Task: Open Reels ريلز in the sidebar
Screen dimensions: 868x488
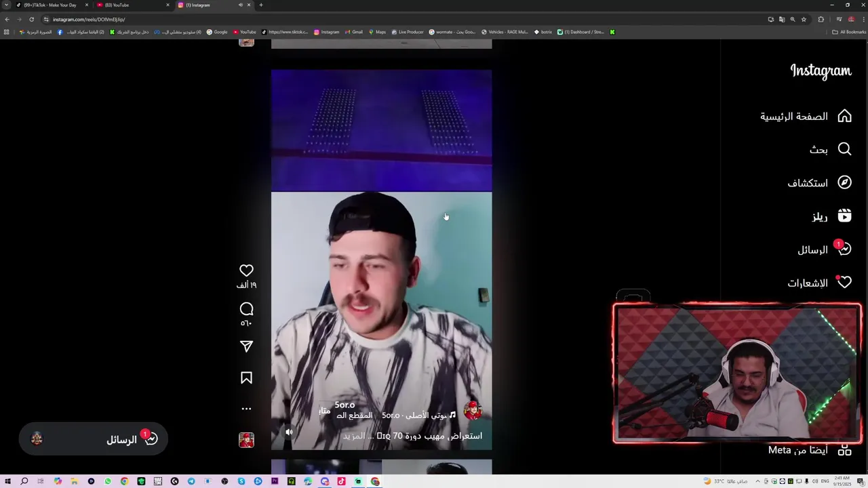Action: pyautogui.click(x=831, y=216)
